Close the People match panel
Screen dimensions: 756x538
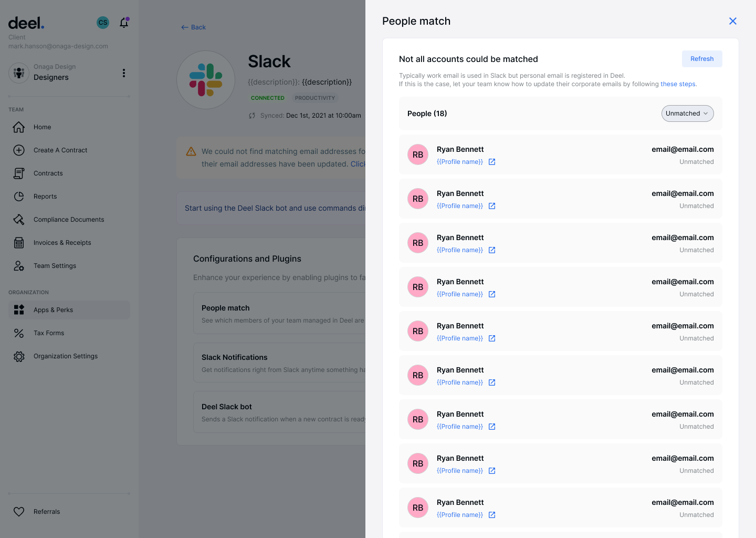pyautogui.click(x=733, y=21)
